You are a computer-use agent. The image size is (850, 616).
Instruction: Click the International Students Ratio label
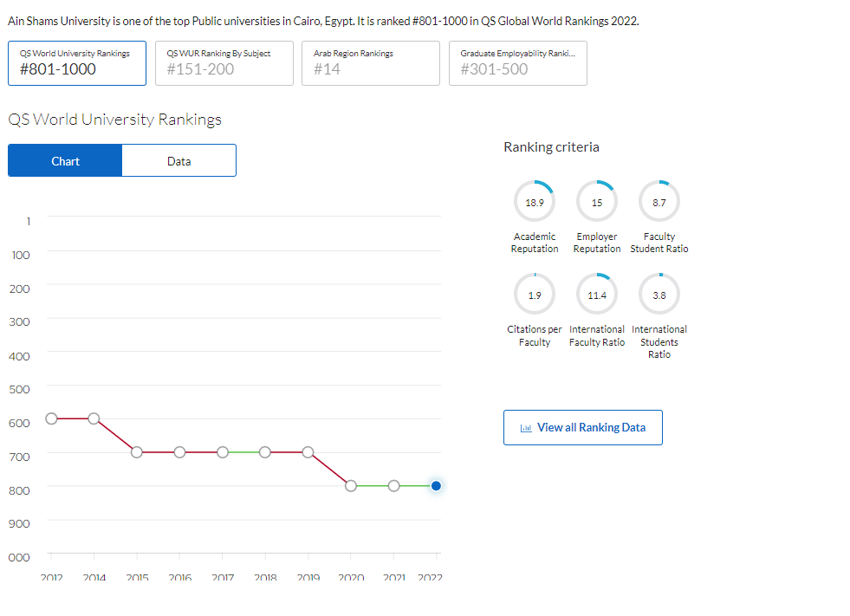(x=659, y=341)
